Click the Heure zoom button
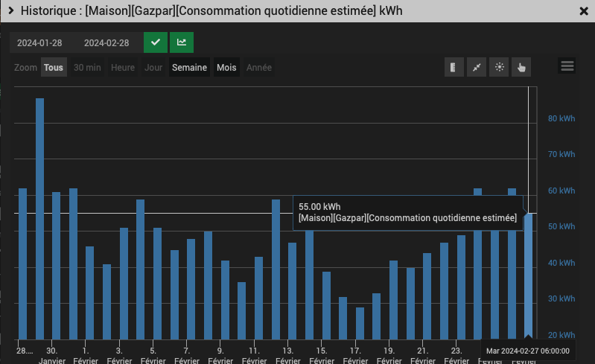Screen dimensions: 595x364 click(x=123, y=68)
